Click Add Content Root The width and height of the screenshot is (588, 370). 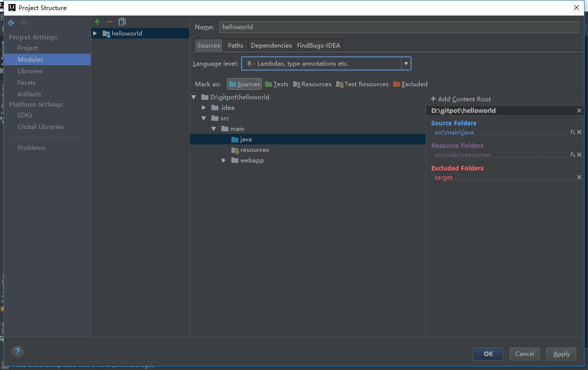pyautogui.click(x=461, y=99)
